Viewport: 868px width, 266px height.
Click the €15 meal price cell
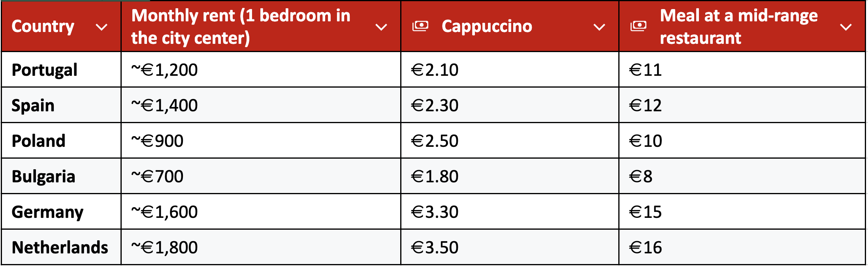(x=742, y=212)
